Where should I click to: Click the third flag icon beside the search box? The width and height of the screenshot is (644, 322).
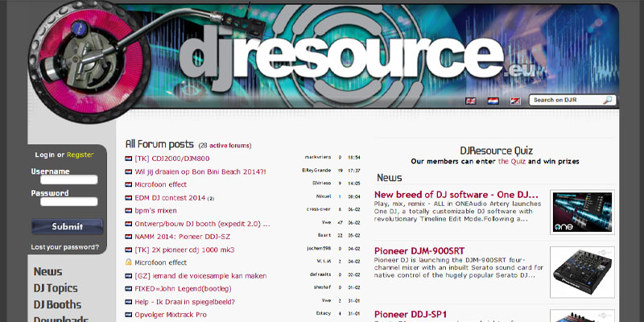[x=515, y=101]
